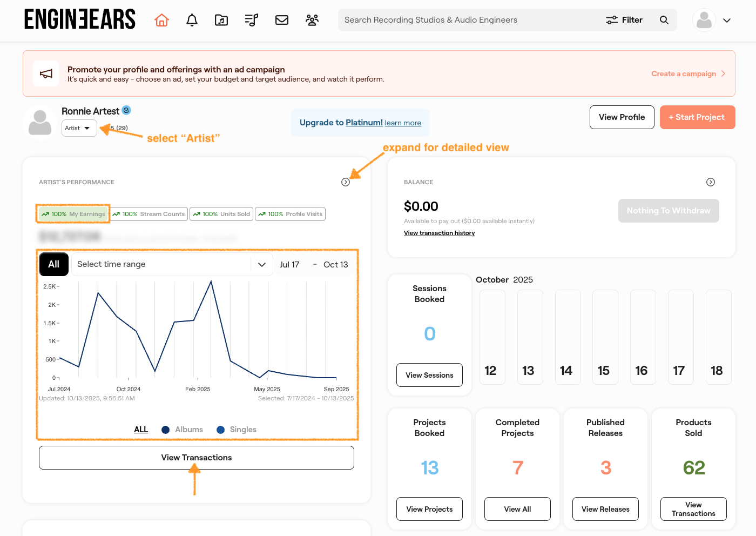Toggle the Units Sold metric
756x536 pixels.
point(222,214)
